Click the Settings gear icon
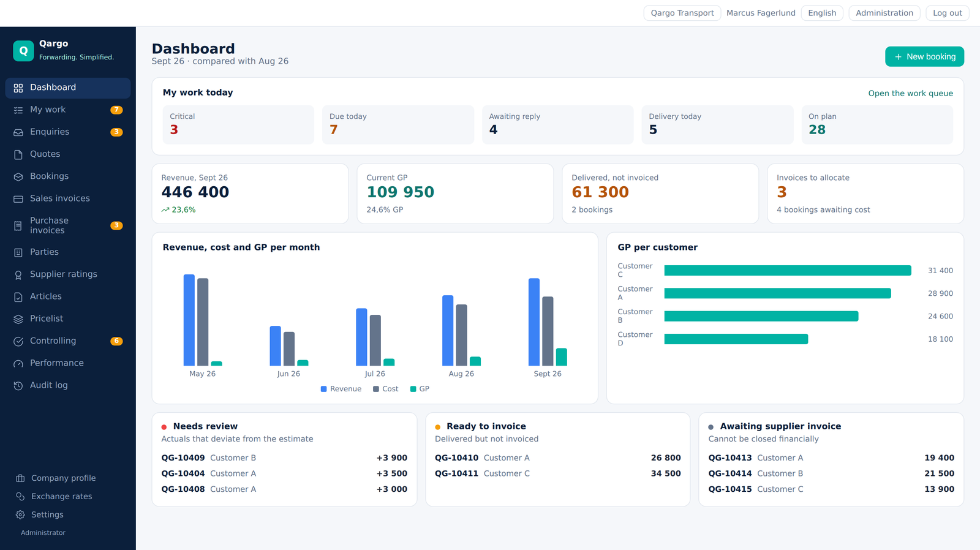Screen dimensions: 980x550 [x=20, y=514]
